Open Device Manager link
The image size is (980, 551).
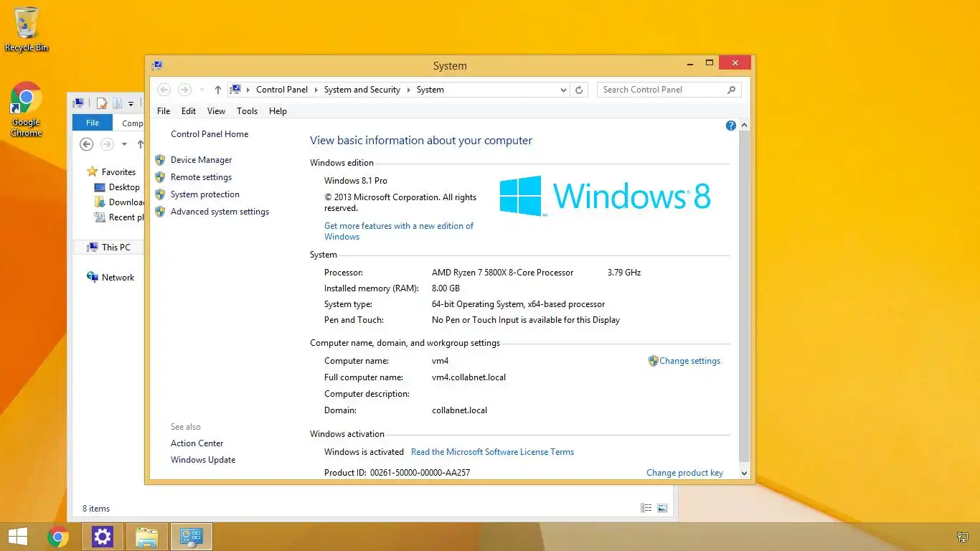point(201,160)
